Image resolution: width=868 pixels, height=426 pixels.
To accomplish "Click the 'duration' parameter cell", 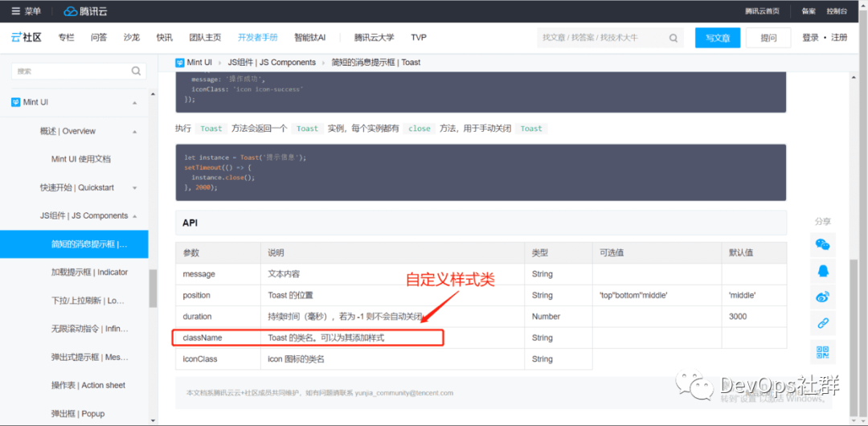I will pyautogui.click(x=218, y=317).
